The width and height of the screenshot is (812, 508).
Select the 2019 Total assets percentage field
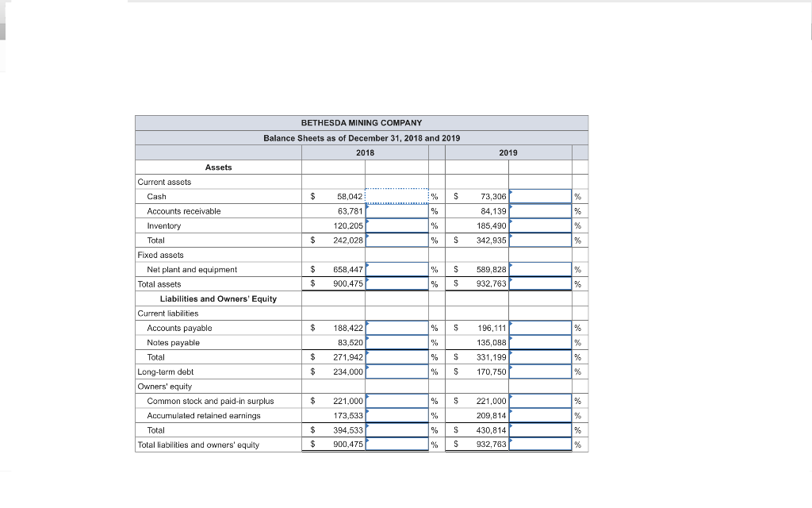(541, 284)
